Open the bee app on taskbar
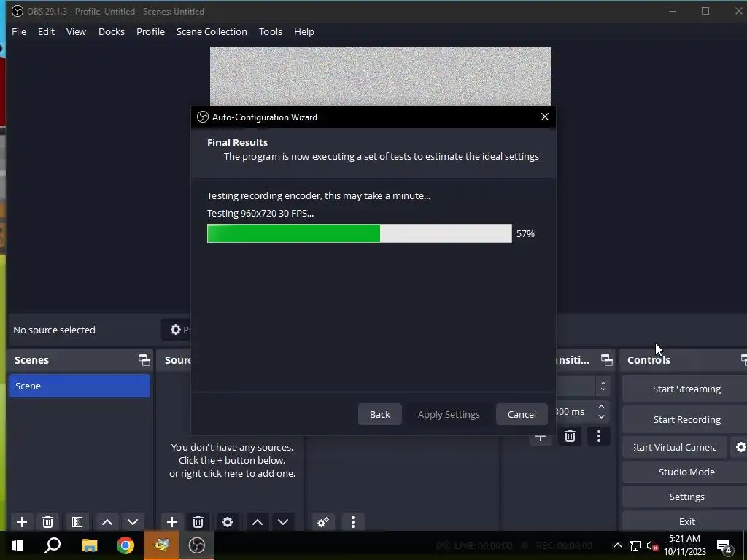This screenshot has width=747, height=560. click(161, 545)
